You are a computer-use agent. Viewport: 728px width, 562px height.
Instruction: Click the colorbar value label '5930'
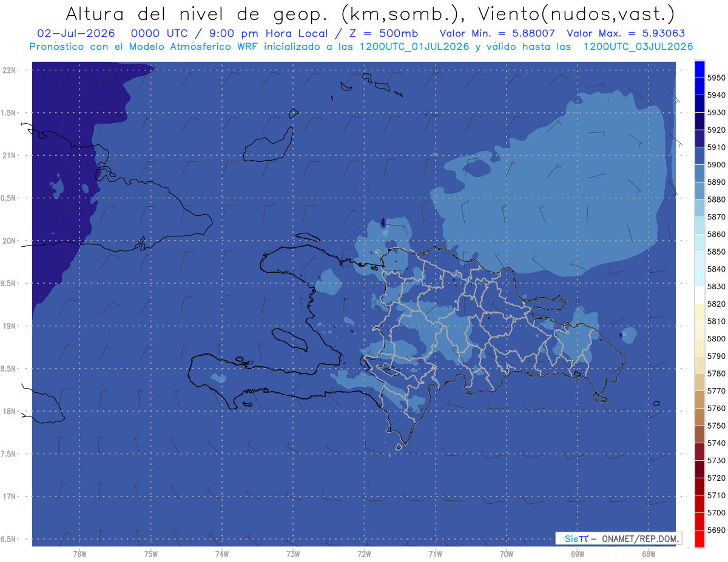point(716,112)
